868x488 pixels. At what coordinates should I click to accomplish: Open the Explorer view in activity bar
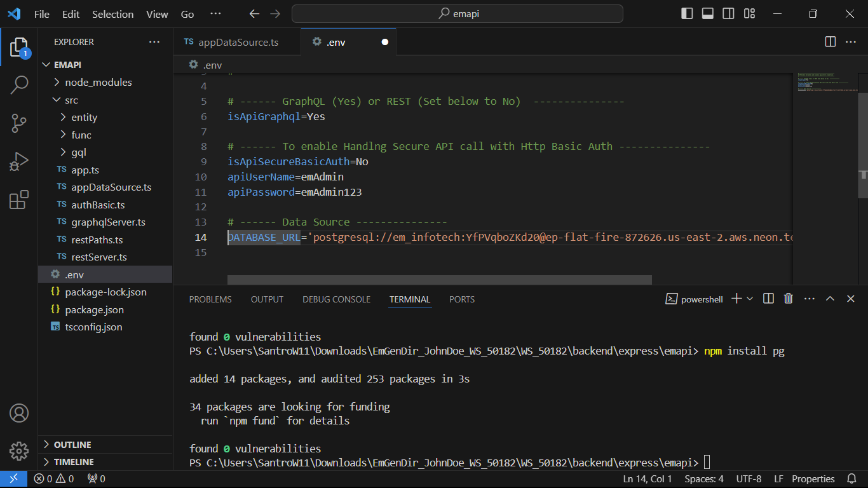[18, 48]
